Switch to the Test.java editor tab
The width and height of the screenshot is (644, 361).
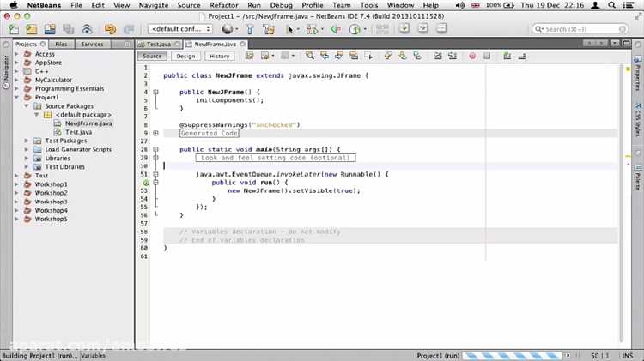[x=158, y=44]
